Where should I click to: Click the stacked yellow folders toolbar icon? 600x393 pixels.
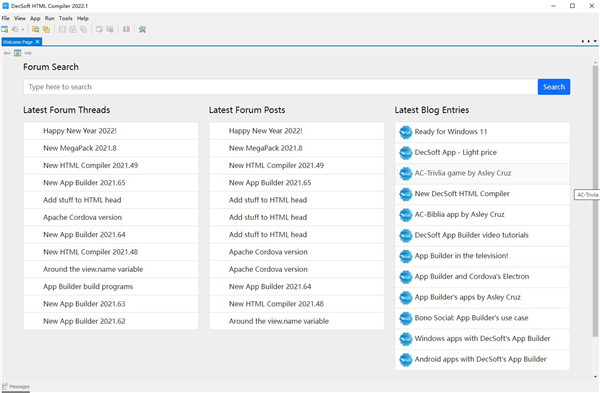point(46,29)
